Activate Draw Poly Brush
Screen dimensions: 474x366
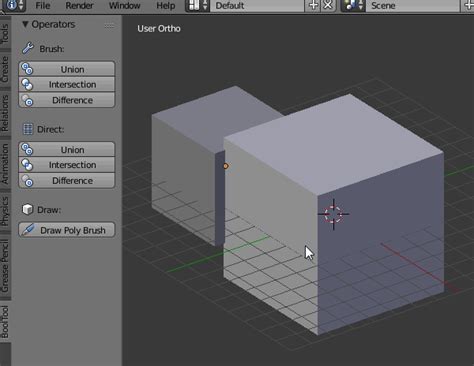(x=67, y=230)
